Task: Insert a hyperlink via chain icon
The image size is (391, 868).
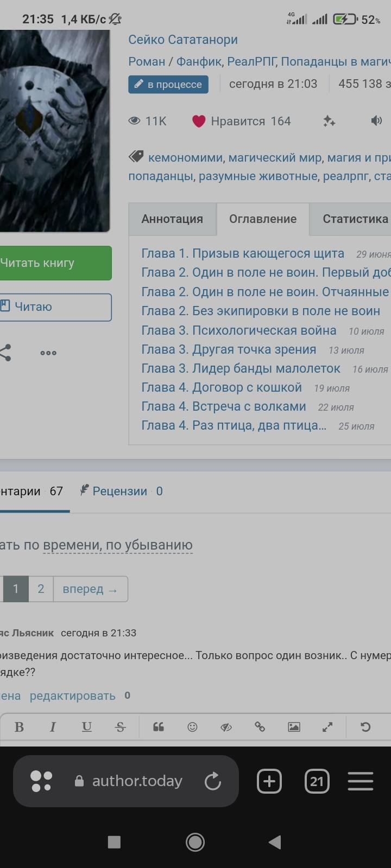Action: tap(260, 727)
